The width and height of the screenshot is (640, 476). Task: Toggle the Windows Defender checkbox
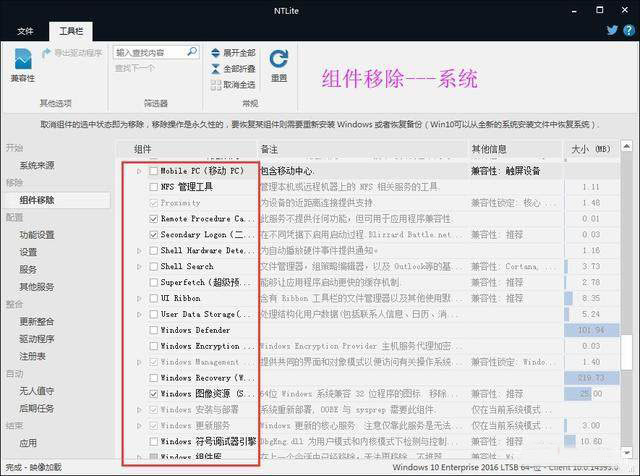click(x=153, y=330)
